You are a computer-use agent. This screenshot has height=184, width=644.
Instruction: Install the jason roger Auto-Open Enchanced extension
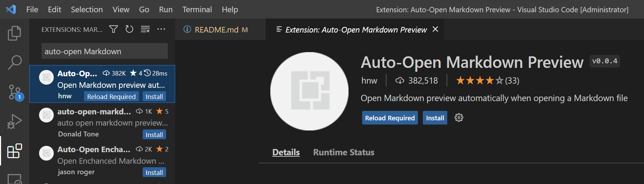pos(154,172)
